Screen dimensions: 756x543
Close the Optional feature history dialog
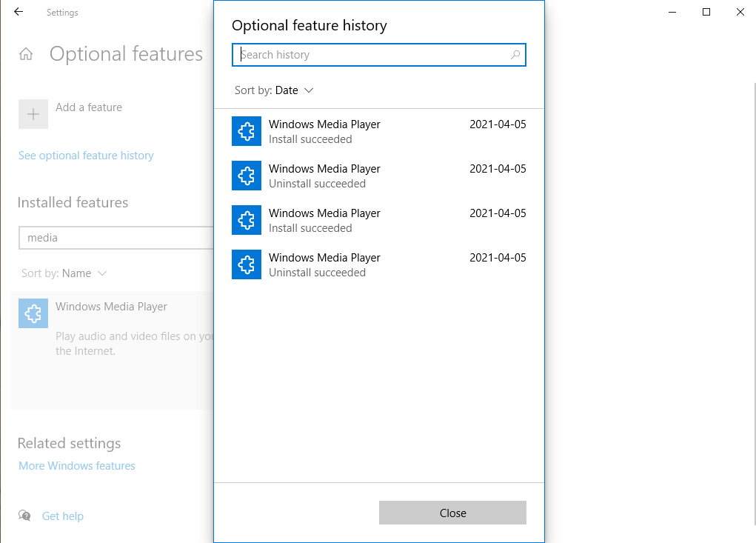(x=452, y=513)
